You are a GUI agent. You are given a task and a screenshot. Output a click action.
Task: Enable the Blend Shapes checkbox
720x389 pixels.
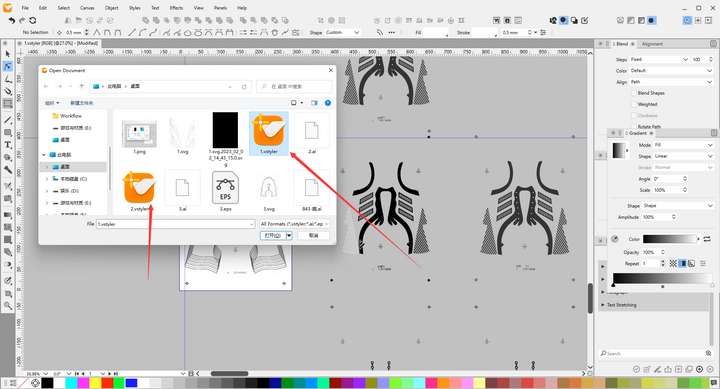pos(634,93)
